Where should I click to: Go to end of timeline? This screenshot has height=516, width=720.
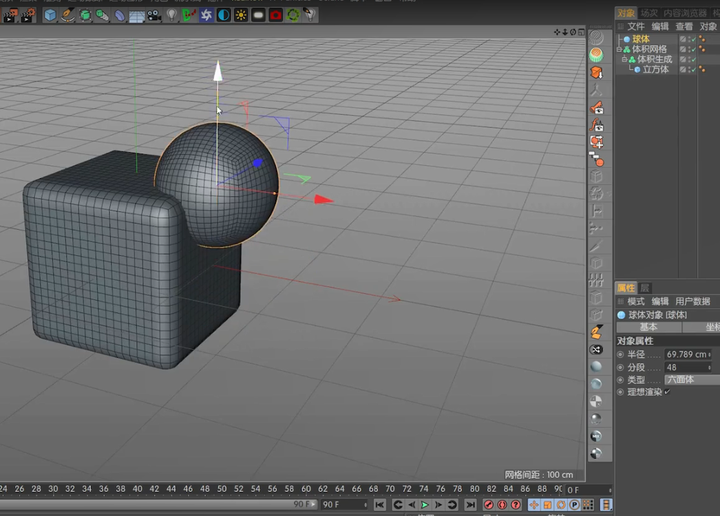[470, 505]
